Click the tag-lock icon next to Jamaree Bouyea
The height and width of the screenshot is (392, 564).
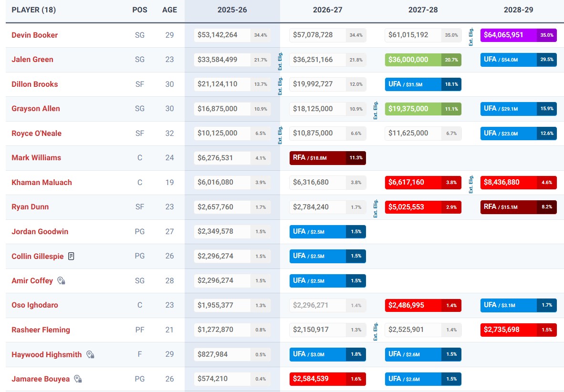pyautogui.click(x=78, y=379)
